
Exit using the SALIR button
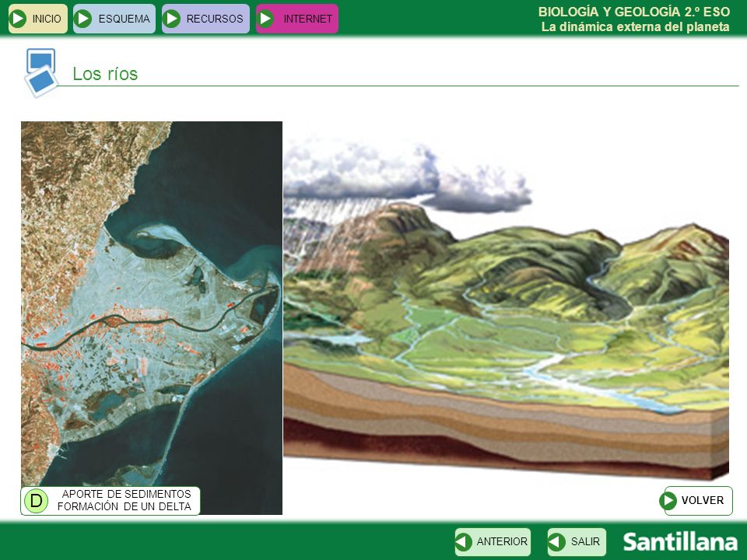[577, 542]
